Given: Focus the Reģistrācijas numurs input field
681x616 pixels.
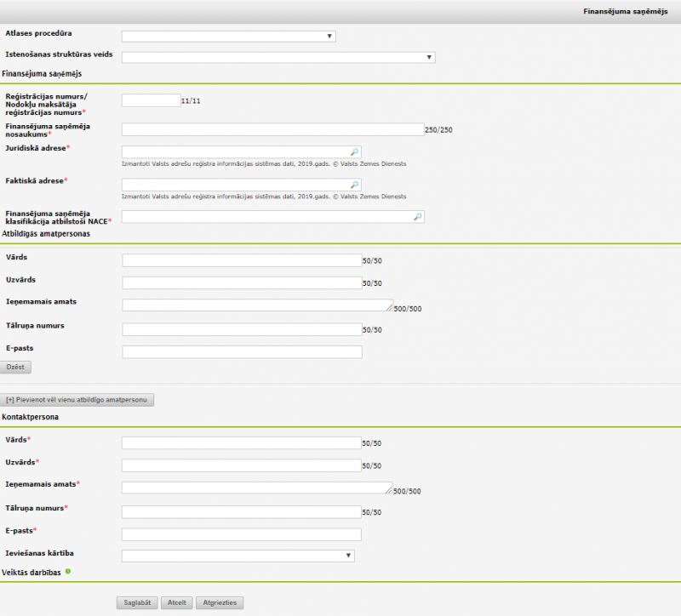Looking at the screenshot, I should pyautogui.click(x=151, y=100).
